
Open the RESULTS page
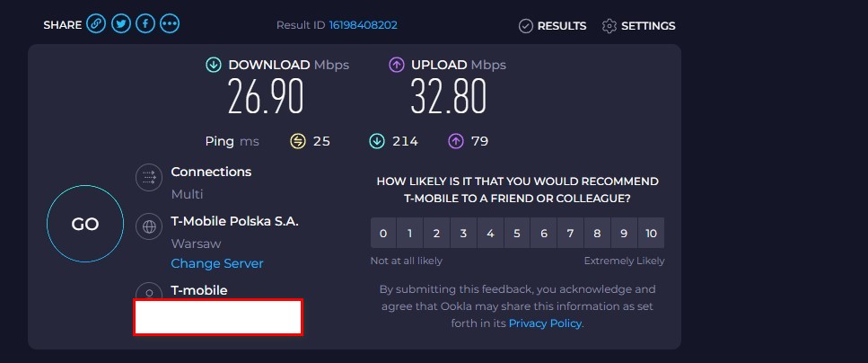pyautogui.click(x=552, y=26)
